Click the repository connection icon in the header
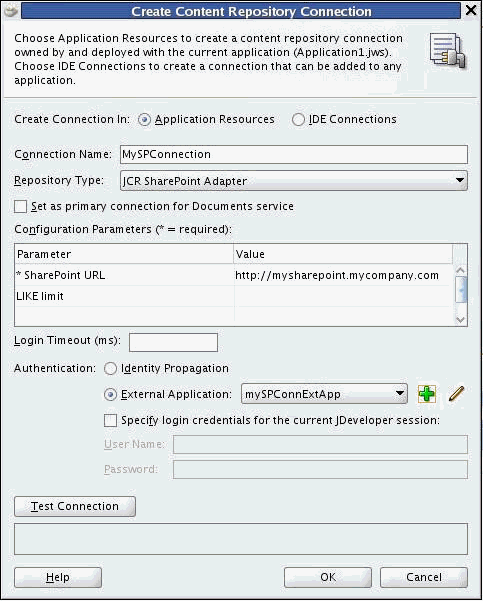The width and height of the screenshot is (483, 601). (448, 51)
